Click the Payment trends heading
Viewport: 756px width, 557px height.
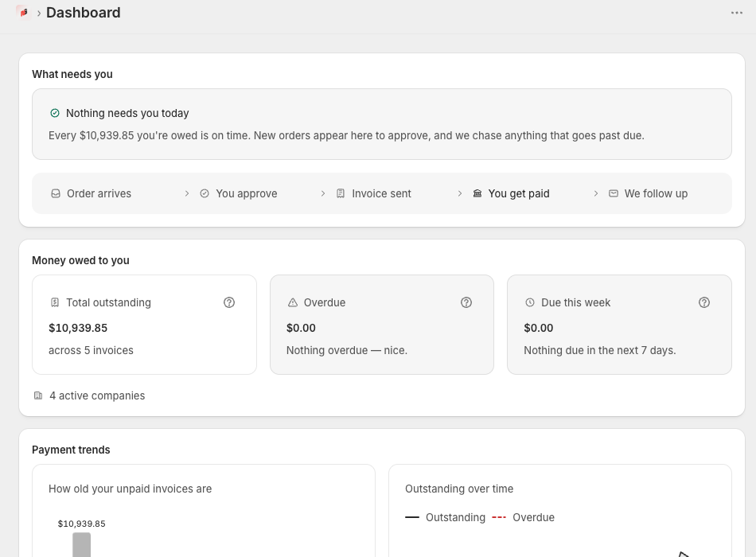point(71,450)
